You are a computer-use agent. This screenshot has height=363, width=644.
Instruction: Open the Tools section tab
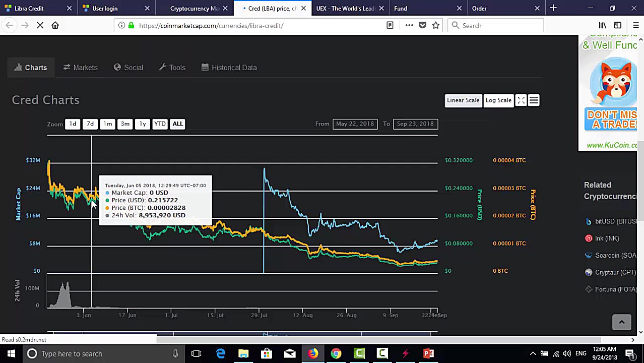172,68
